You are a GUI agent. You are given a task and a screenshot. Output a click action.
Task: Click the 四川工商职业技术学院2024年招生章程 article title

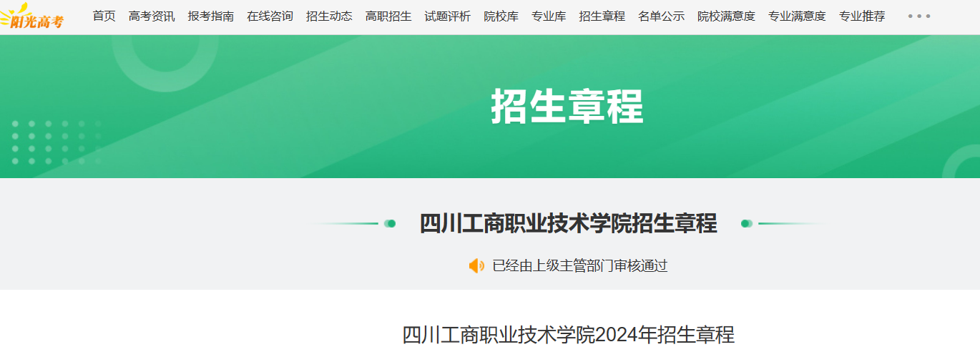(569, 335)
